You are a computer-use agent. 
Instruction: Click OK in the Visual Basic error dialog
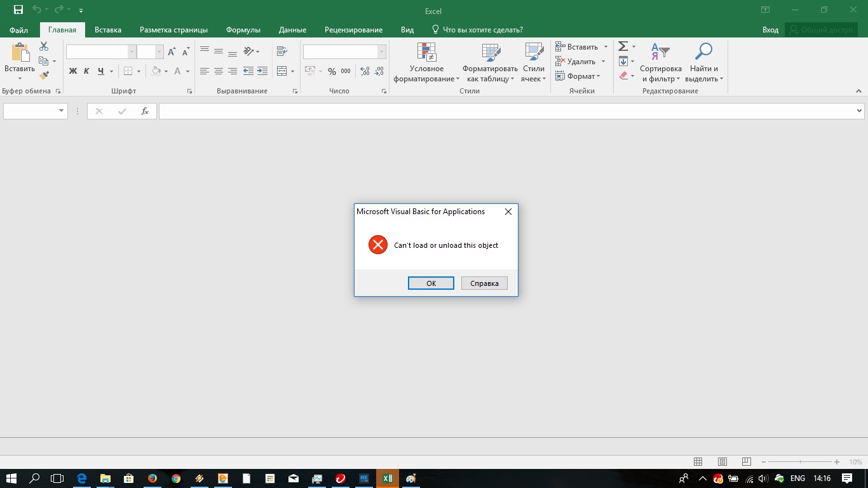[x=431, y=283]
